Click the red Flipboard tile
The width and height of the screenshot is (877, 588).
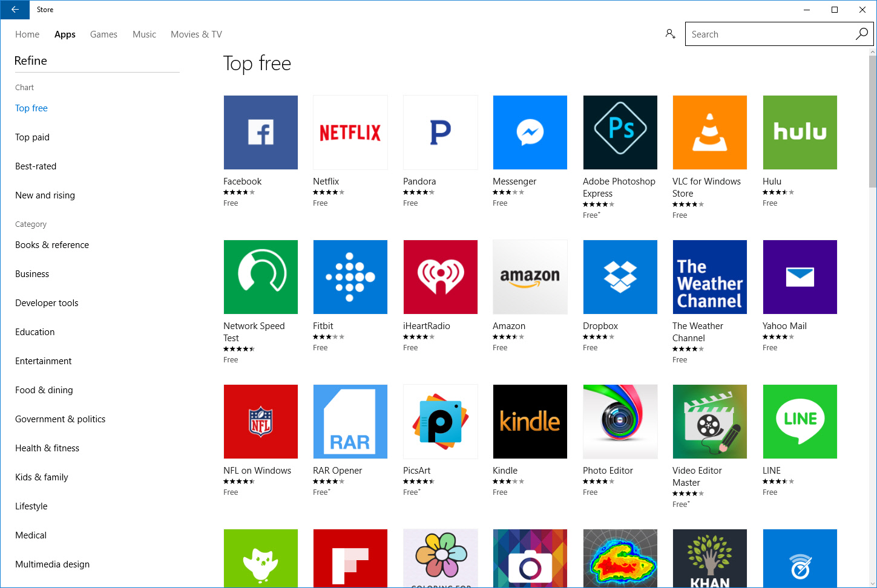(x=350, y=558)
